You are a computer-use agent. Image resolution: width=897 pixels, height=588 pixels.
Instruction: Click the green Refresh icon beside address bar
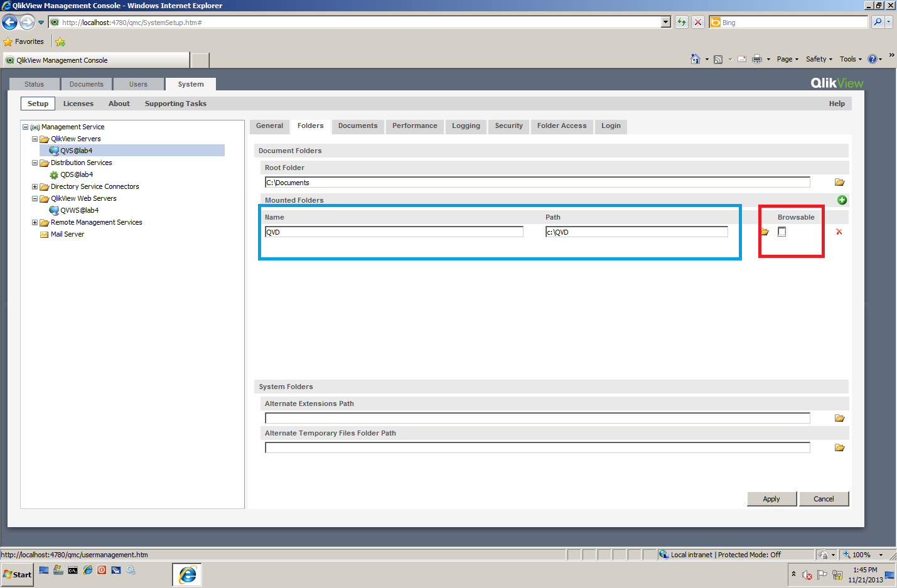click(682, 23)
